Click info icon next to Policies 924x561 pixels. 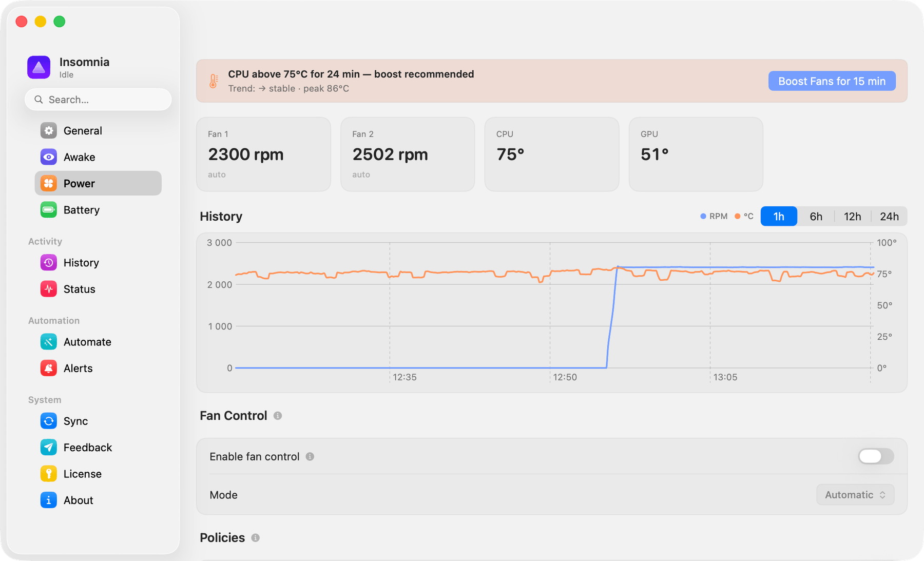(x=255, y=537)
